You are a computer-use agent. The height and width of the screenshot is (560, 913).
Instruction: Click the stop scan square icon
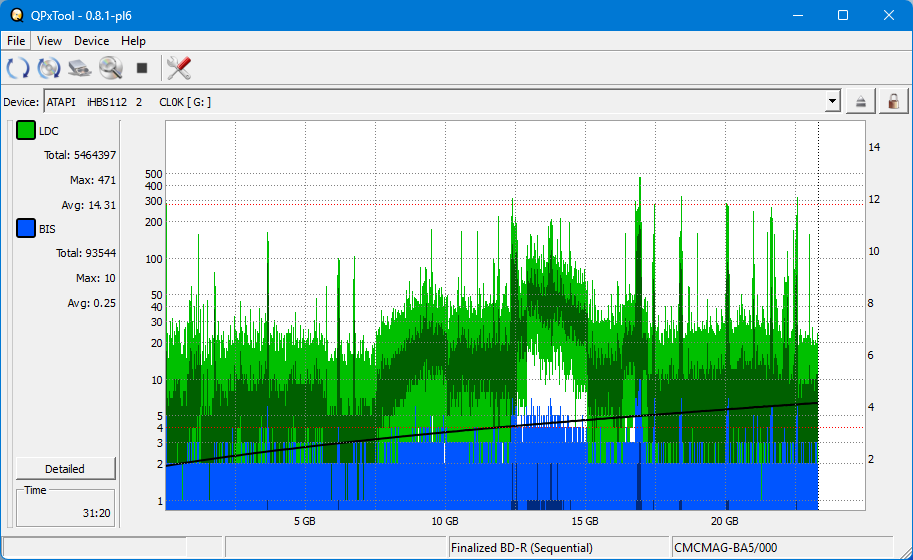pos(141,68)
